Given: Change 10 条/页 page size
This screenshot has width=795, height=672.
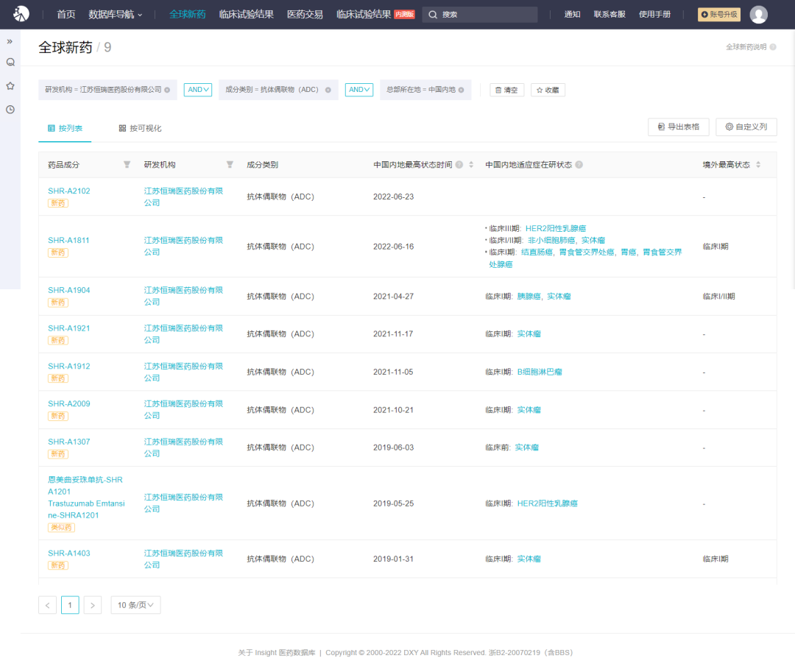Looking at the screenshot, I should 135,604.
